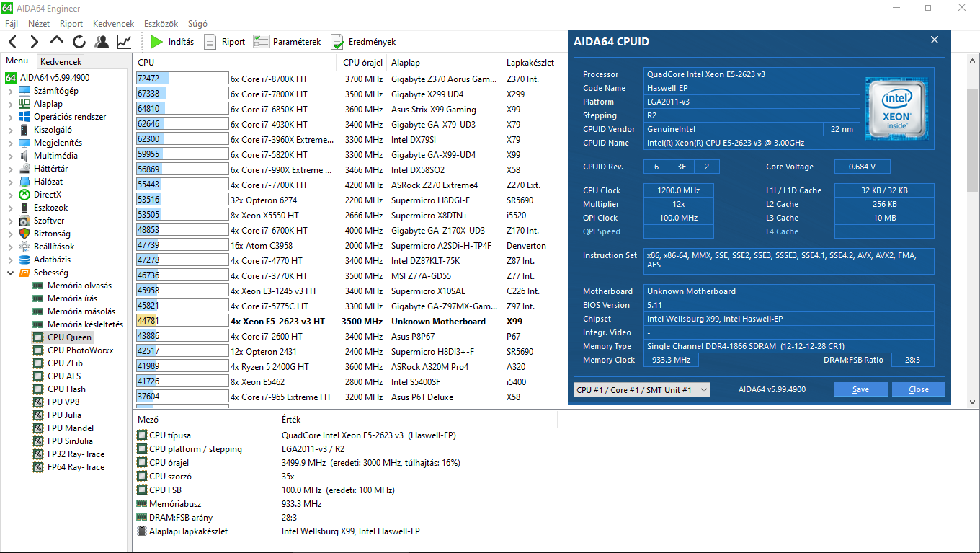The width and height of the screenshot is (980, 553).
Task: Expand the Alaplap tree node
Action: (10, 104)
